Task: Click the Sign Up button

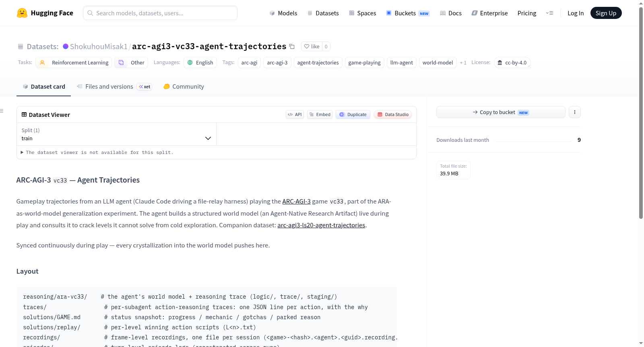Action: 606,13
